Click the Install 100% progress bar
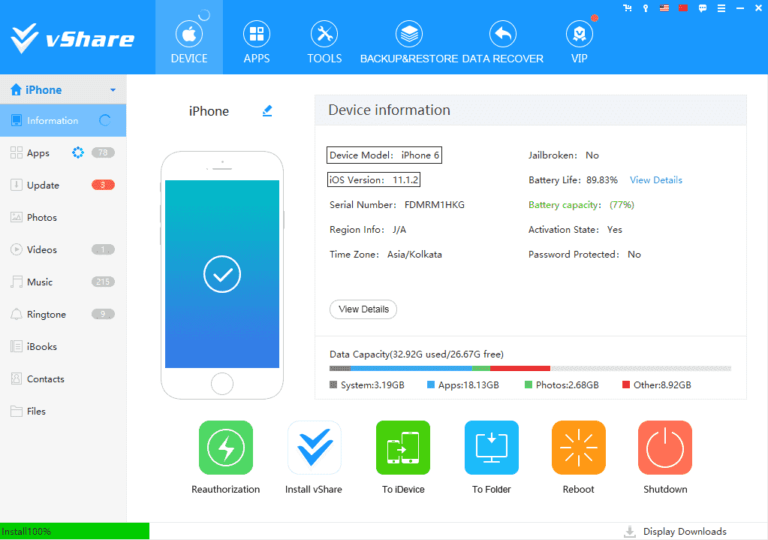 (74, 531)
